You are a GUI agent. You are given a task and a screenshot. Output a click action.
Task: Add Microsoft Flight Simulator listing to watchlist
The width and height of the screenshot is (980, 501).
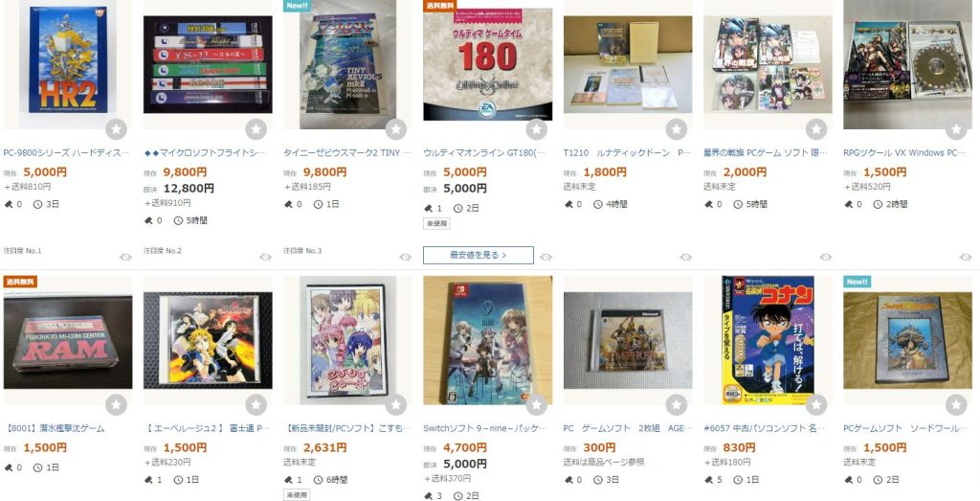pos(256,129)
